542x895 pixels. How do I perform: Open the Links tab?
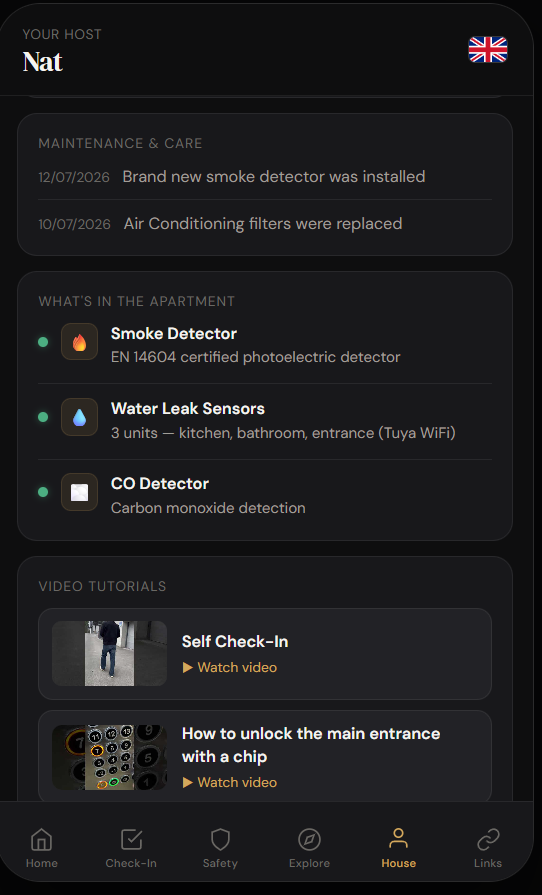click(x=488, y=848)
